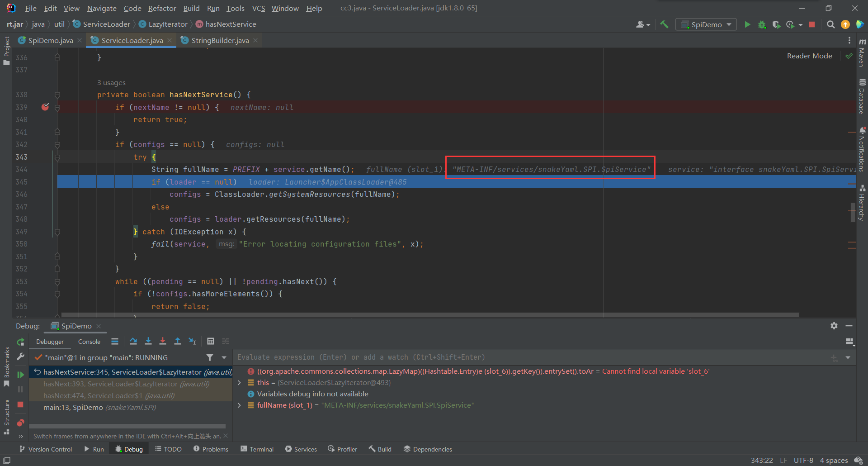Viewport: 868px width, 466px height.
Task: Select the main:13, SpiDemo stack frame
Action: click(x=131, y=407)
